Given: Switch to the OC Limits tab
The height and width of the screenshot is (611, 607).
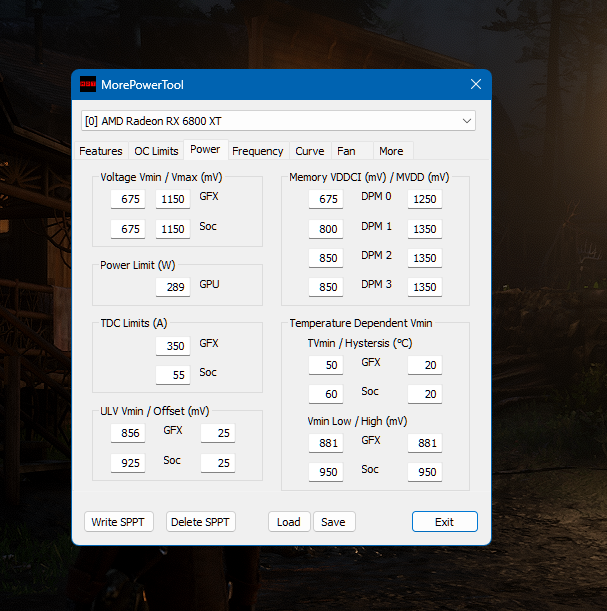Looking at the screenshot, I should point(156,151).
